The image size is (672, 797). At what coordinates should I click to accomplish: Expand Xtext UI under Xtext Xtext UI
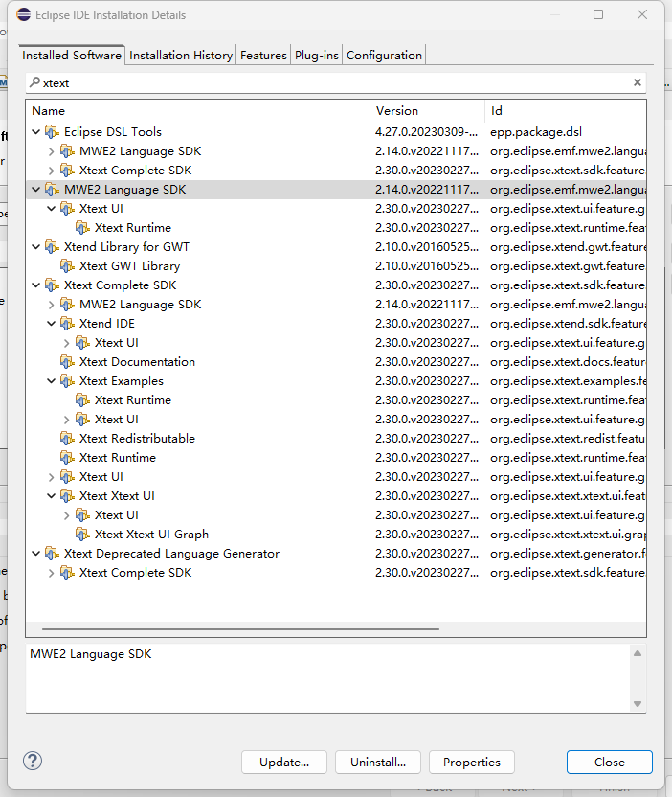67,515
